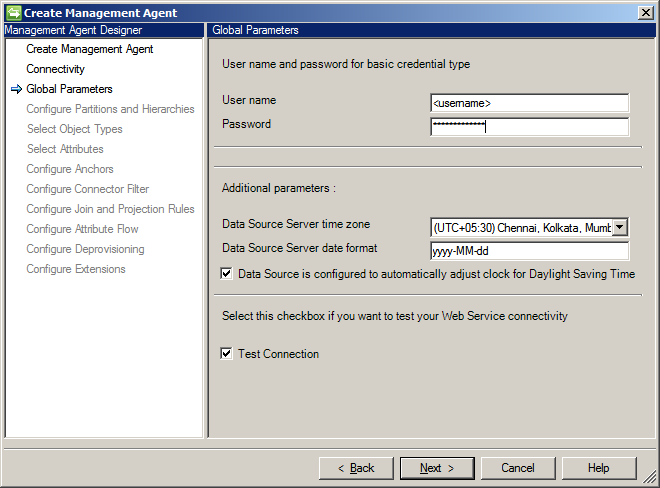Click the Data Source Server date format field
Screen dimensions: 660x488
tap(530, 251)
